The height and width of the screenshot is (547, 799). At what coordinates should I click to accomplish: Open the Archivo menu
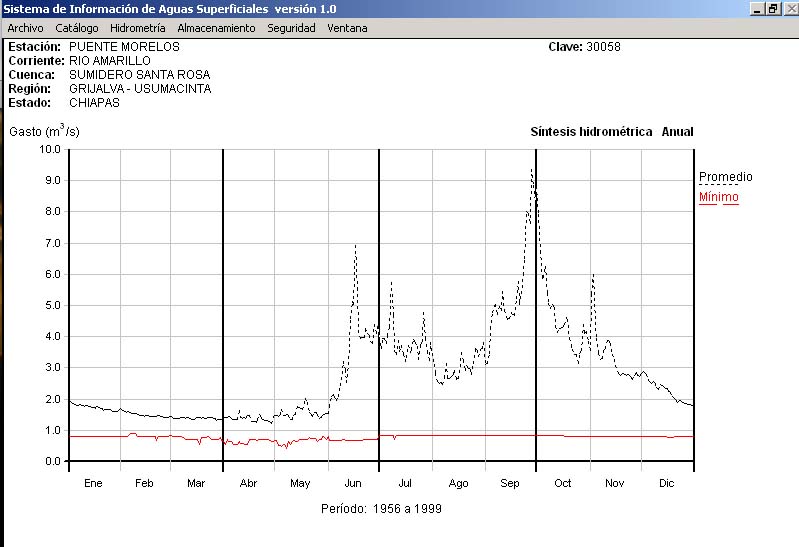coord(25,28)
